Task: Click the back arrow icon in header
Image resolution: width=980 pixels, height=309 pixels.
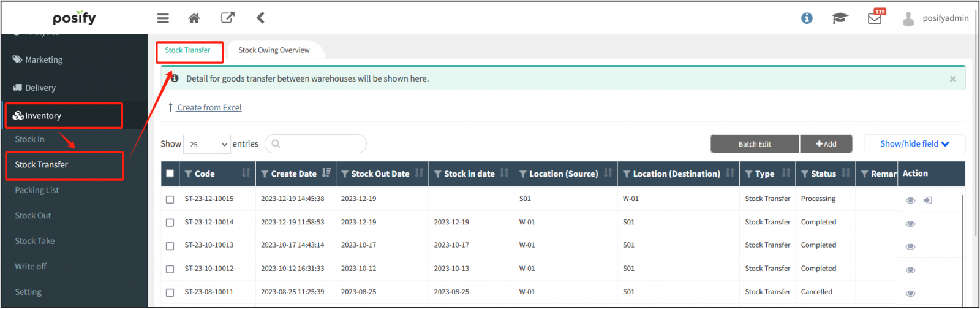Action: point(260,18)
